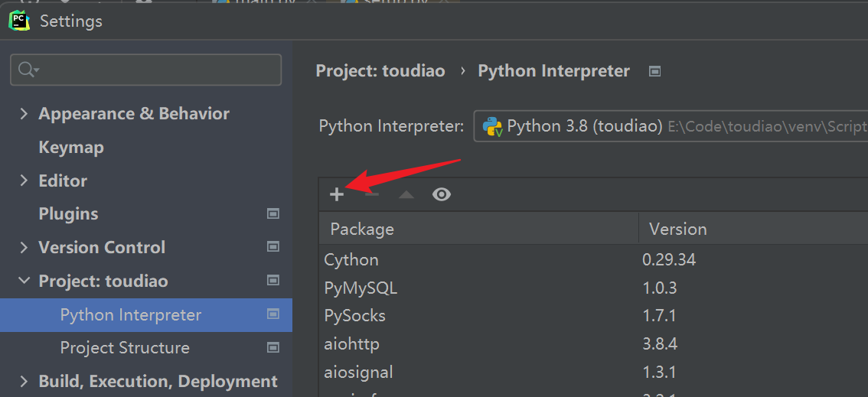
Task: Click the minus icon to uninstall a package
Action: 371,195
